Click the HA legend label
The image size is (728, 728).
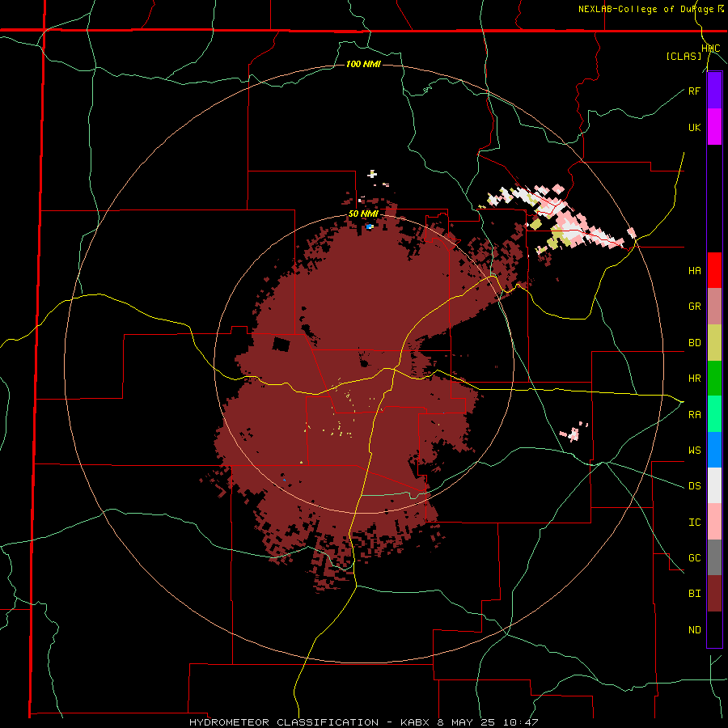tap(694, 271)
